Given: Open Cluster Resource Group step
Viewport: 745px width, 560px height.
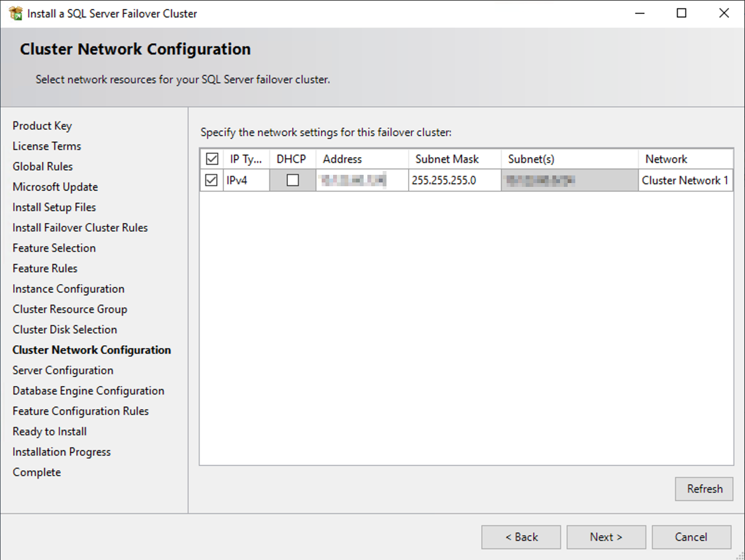Looking at the screenshot, I should 70,309.
